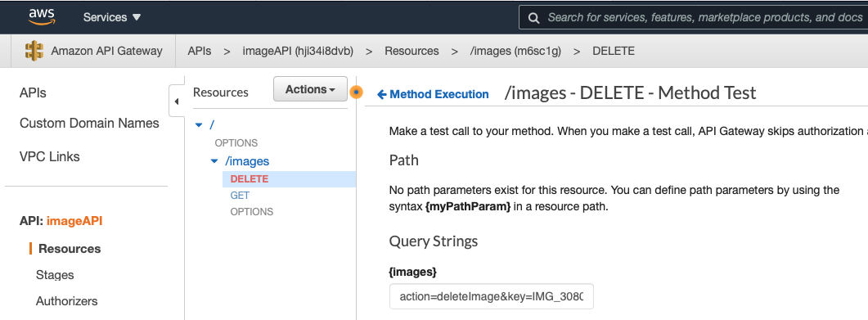This screenshot has height=320, width=868.
Task: Click the Amazon API Gateway icon
Action: [34, 51]
